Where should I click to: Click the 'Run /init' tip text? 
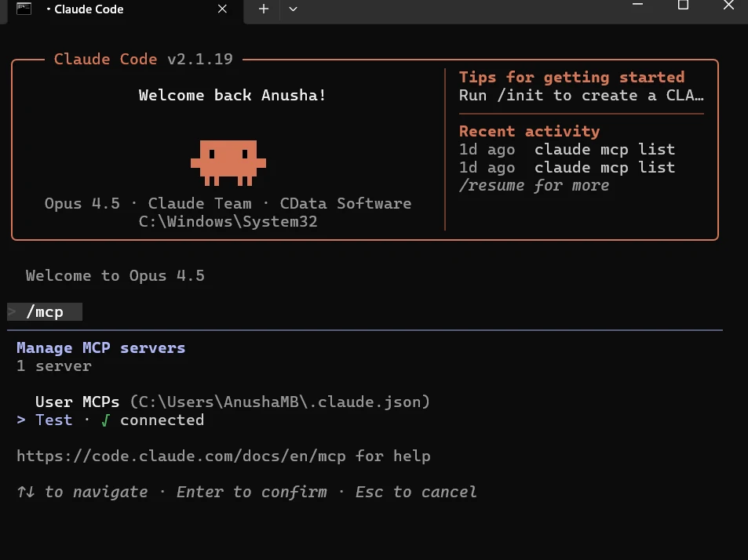[581, 96]
